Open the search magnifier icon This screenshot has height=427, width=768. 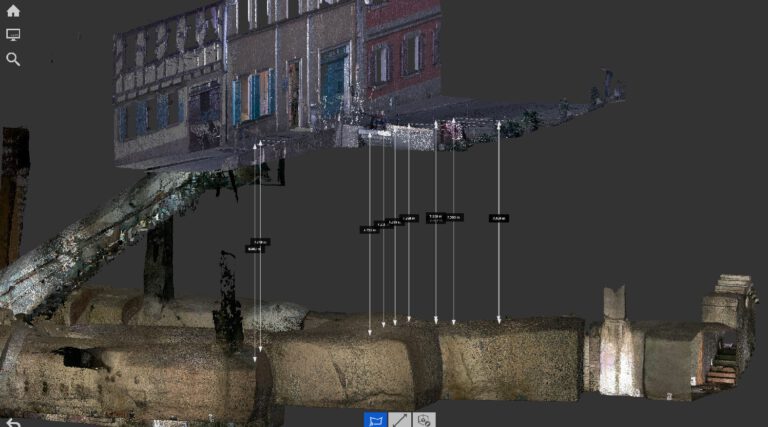coord(13,59)
